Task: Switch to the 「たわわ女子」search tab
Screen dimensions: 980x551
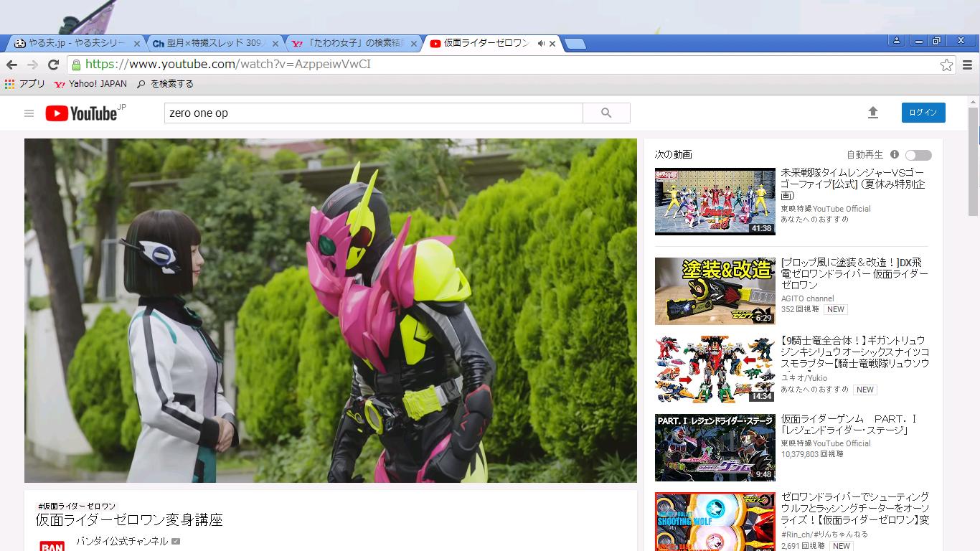Action: point(352,44)
